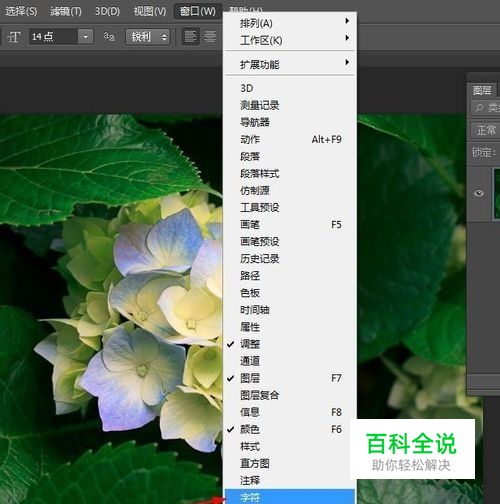Image resolution: width=500 pixels, height=504 pixels.
Task: Open the 导航器 panel
Action: point(290,122)
